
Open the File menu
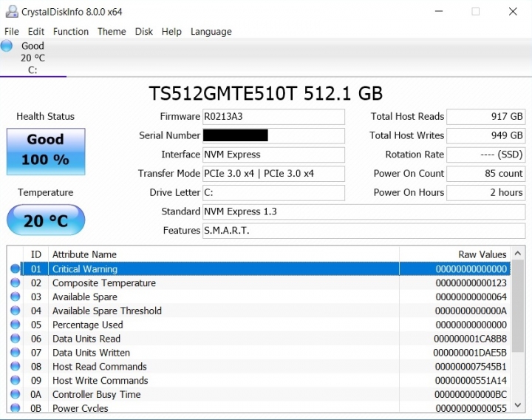(x=12, y=32)
